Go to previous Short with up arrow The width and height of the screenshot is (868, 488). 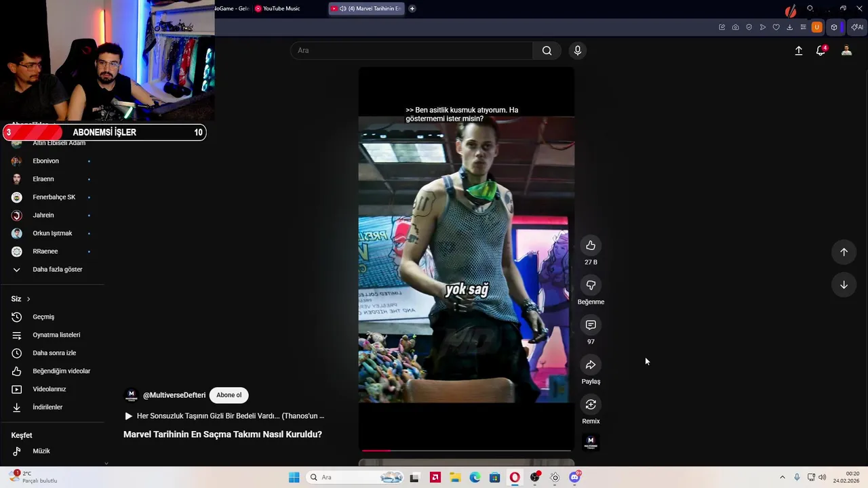(x=844, y=252)
